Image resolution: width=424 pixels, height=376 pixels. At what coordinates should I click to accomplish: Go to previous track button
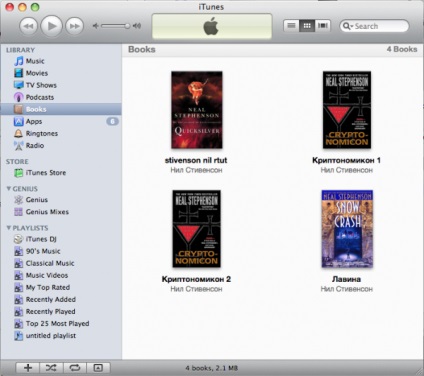29,26
